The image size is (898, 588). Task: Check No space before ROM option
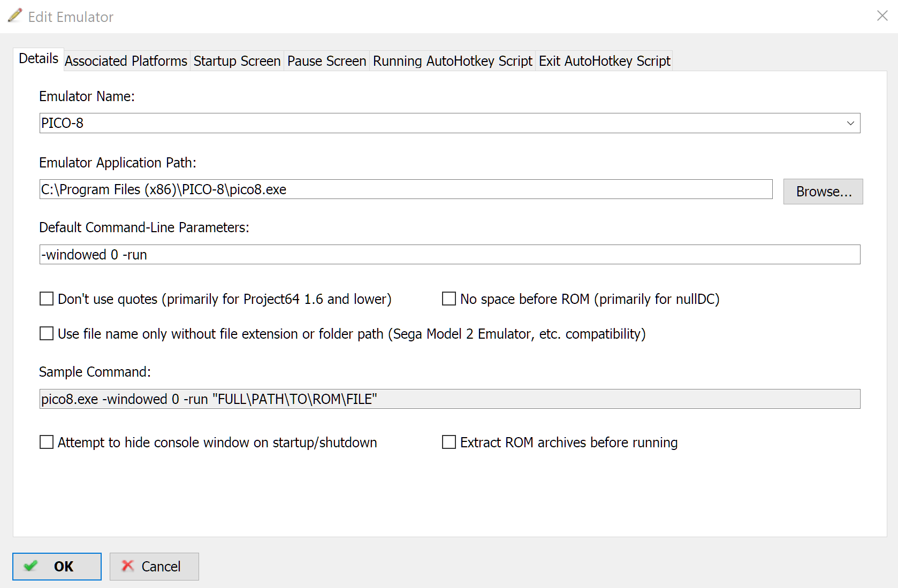[x=449, y=299]
